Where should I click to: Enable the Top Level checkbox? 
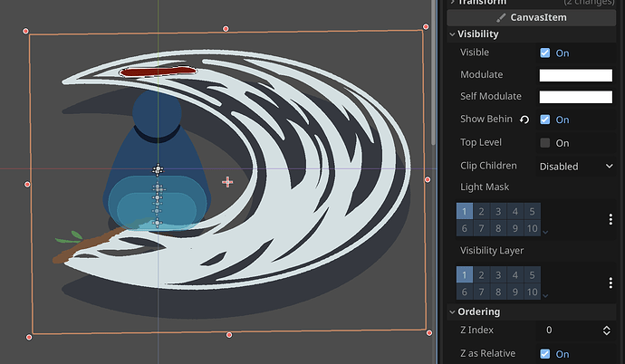point(544,143)
